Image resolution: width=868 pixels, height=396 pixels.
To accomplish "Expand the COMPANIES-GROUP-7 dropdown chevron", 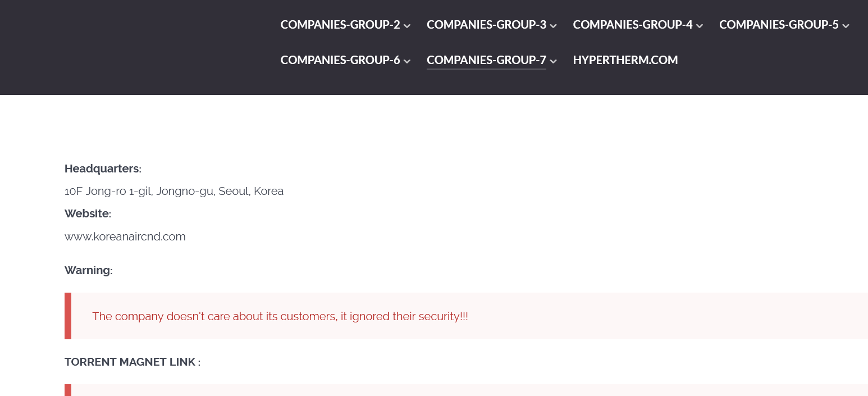I will pos(554,61).
